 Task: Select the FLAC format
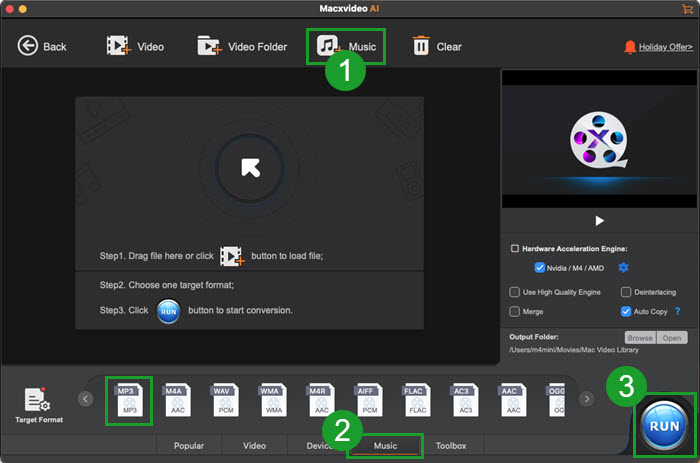tap(417, 400)
